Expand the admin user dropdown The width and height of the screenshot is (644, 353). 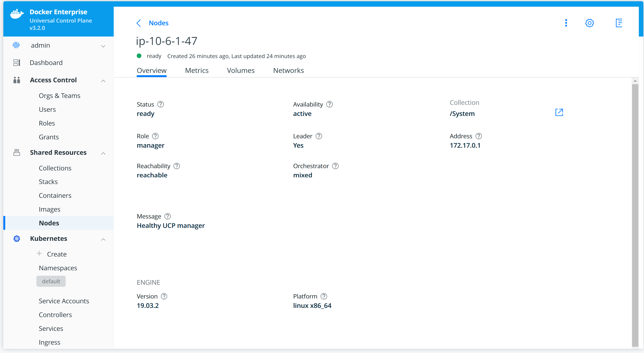pyautogui.click(x=103, y=46)
